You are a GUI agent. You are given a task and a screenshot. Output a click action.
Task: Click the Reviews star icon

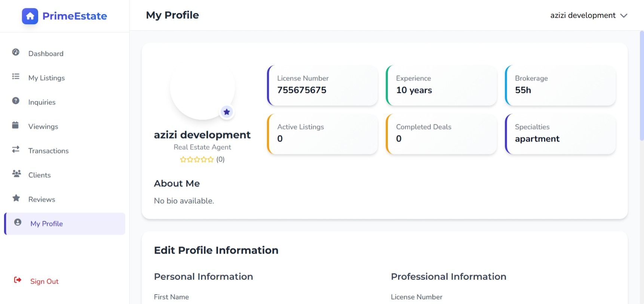[x=16, y=198]
